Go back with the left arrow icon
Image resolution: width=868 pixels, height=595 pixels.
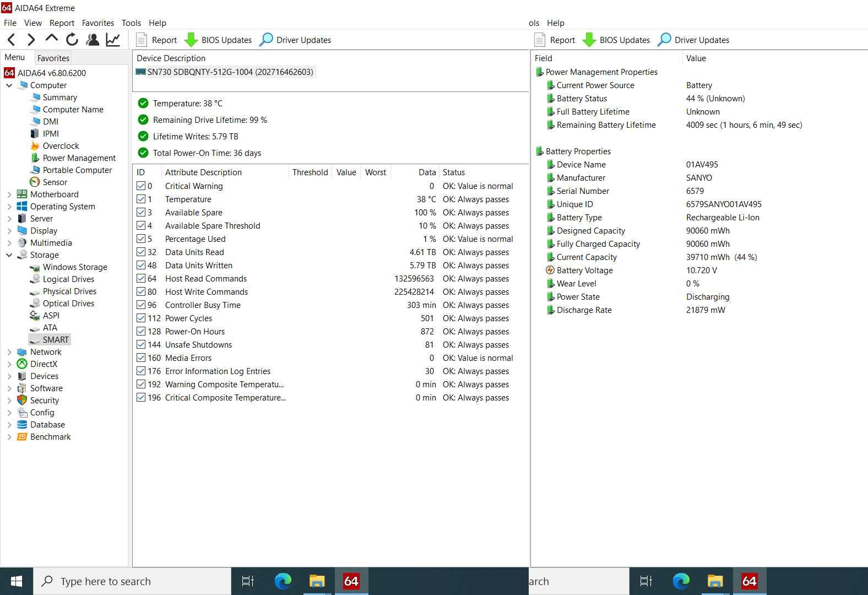coord(12,40)
